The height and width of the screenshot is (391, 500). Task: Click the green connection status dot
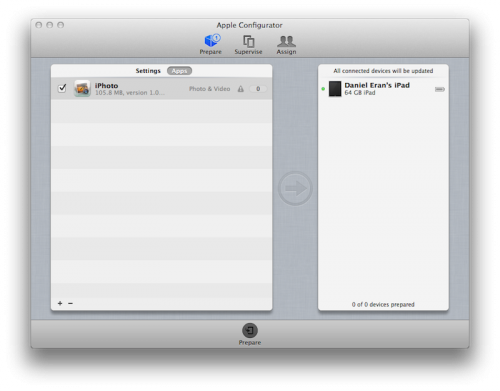click(323, 89)
